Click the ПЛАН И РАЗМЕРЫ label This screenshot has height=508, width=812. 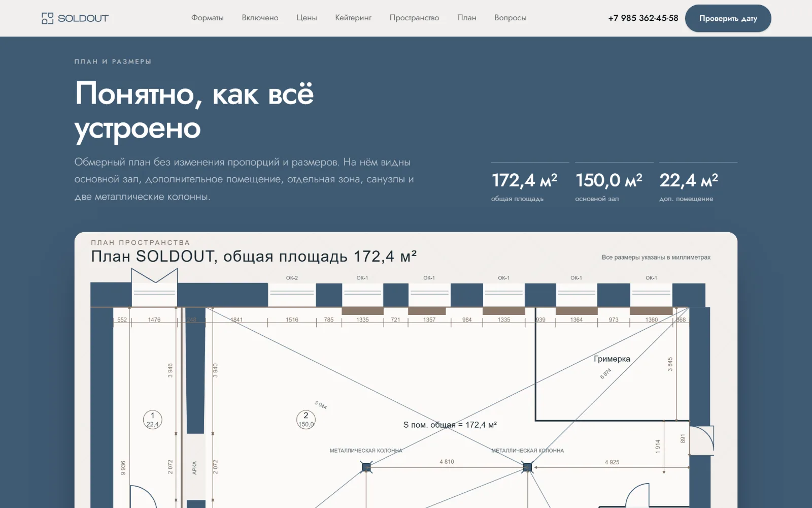pos(113,61)
